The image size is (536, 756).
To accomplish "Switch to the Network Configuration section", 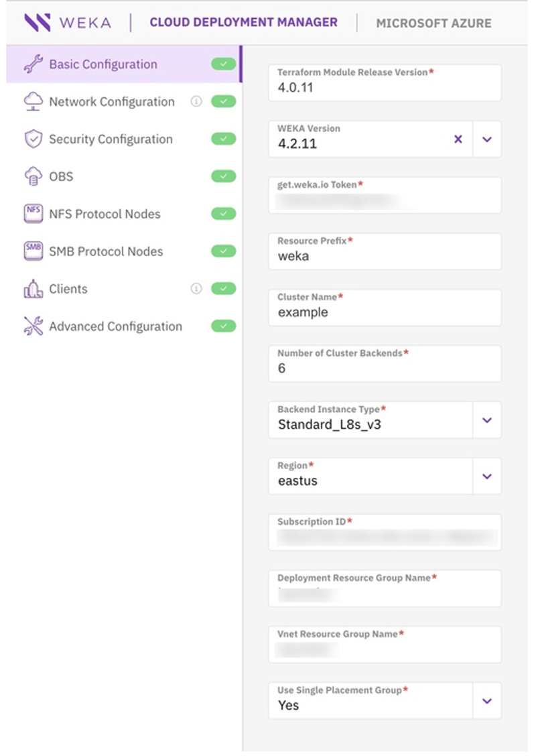I will (x=111, y=101).
